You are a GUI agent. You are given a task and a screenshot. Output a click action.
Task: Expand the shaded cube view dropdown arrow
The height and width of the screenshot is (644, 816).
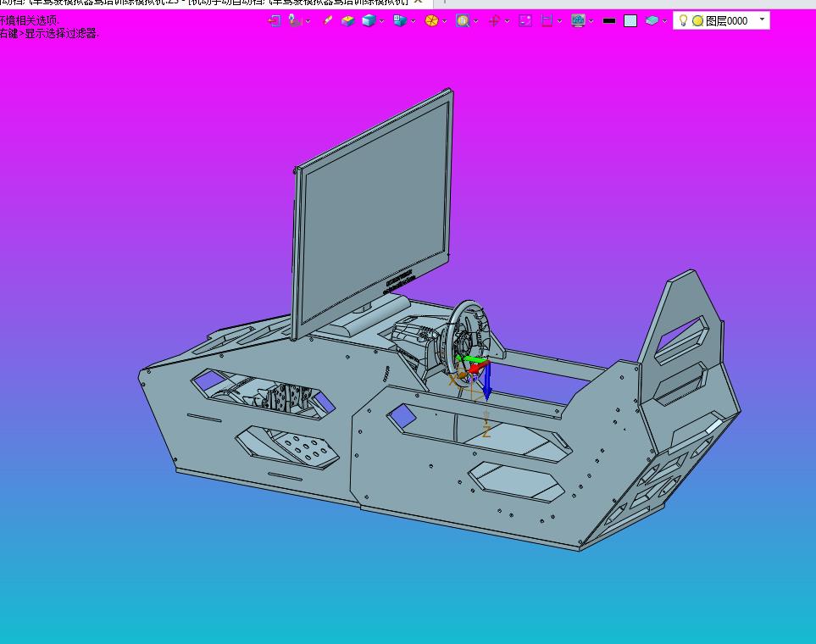click(382, 21)
